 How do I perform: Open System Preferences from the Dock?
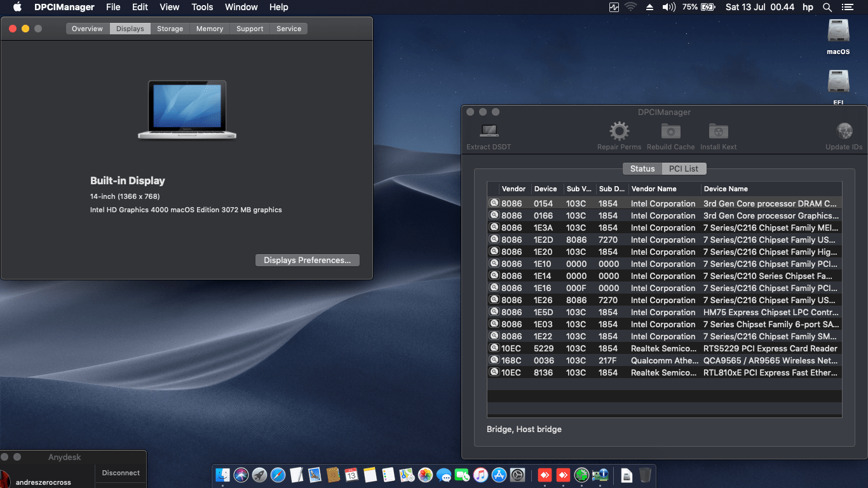(518, 475)
